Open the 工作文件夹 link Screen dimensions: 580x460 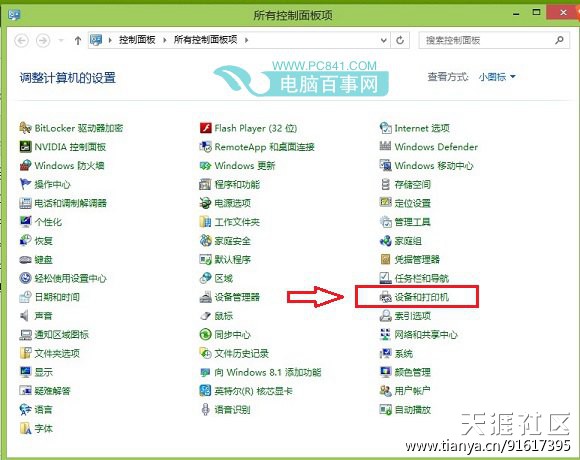[237, 221]
